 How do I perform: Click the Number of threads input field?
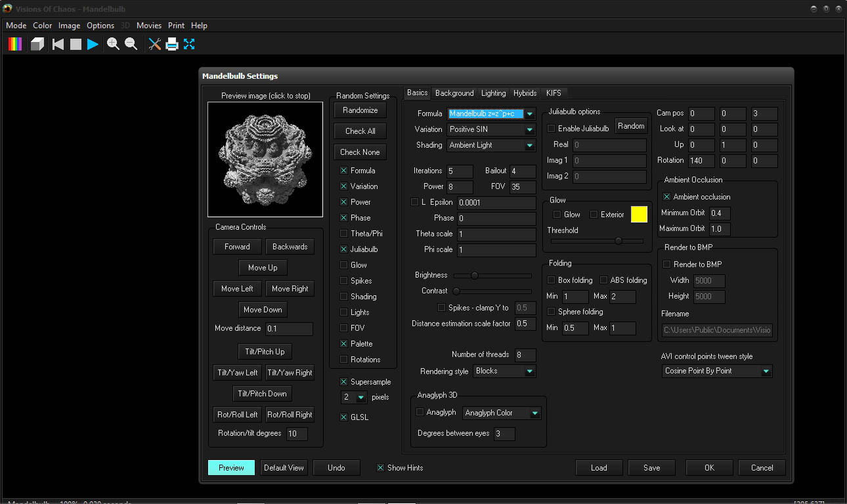coord(525,355)
